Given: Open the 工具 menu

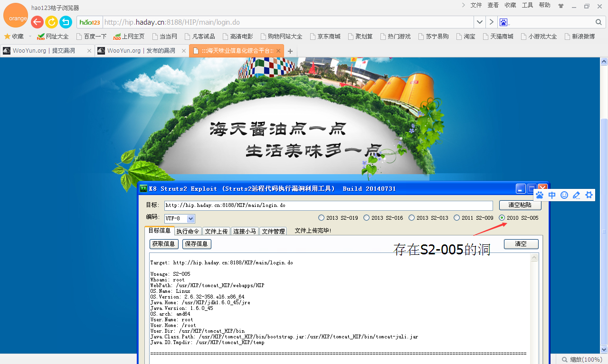Looking at the screenshot, I should pyautogui.click(x=527, y=5).
